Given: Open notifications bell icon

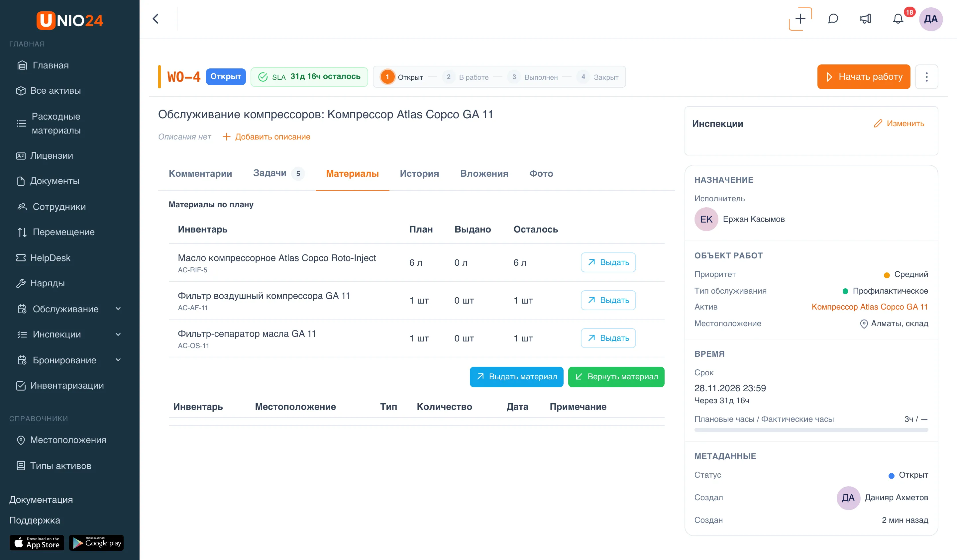Looking at the screenshot, I should (898, 19).
